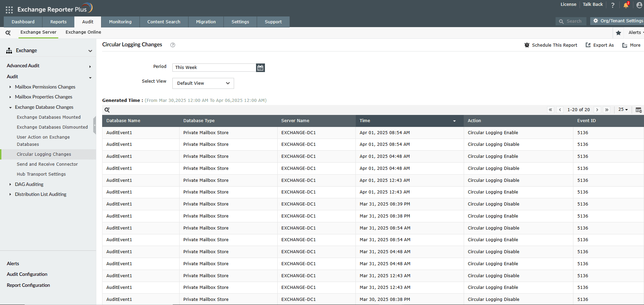The image size is (644, 305).
Task: Open the Select View dropdown
Action: pyautogui.click(x=203, y=83)
